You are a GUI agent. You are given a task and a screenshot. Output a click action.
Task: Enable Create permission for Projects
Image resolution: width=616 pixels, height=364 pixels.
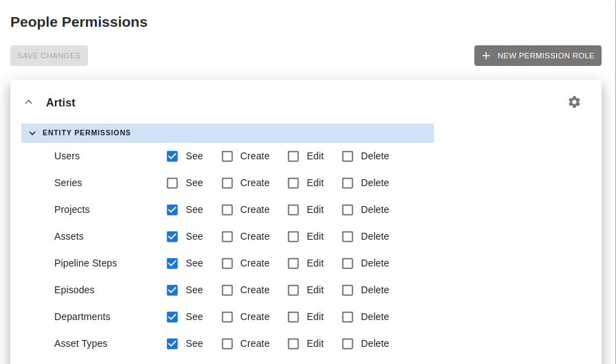(228, 209)
